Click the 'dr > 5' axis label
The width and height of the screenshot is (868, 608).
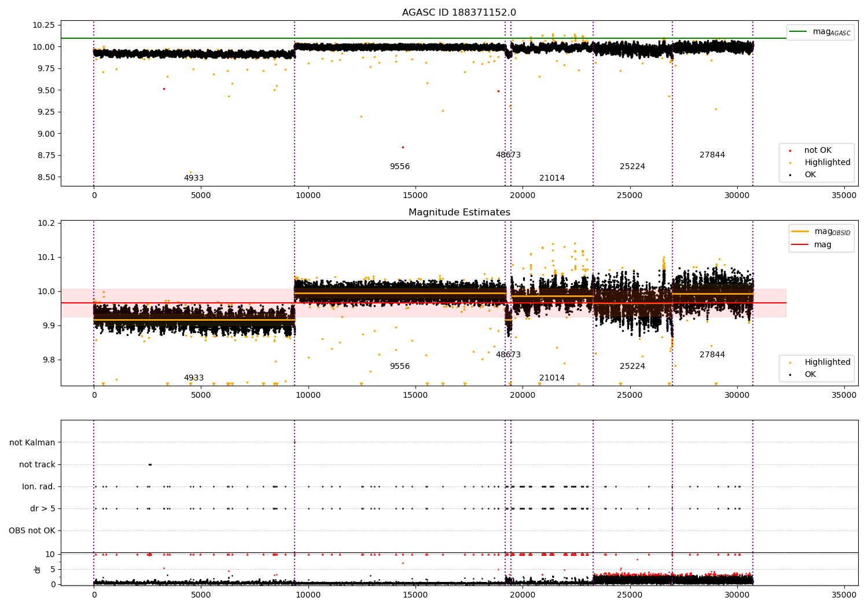pyautogui.click(x=43, y=509)
